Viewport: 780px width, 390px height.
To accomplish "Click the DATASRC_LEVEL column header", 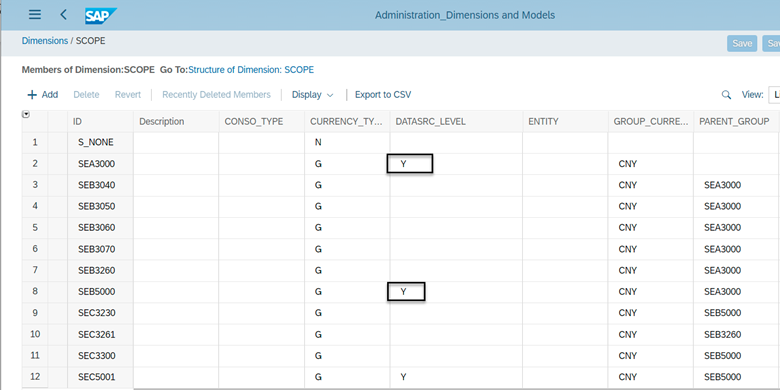I will tap(456, 121).
